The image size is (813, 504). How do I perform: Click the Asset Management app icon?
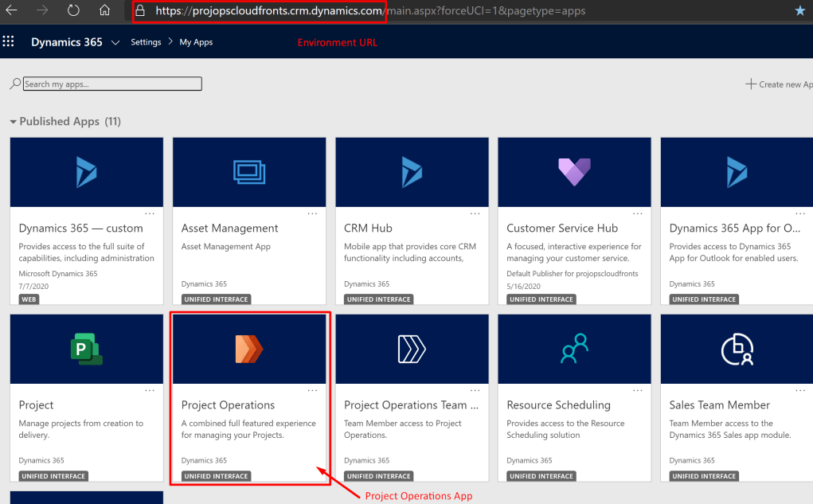click(249, 172)
